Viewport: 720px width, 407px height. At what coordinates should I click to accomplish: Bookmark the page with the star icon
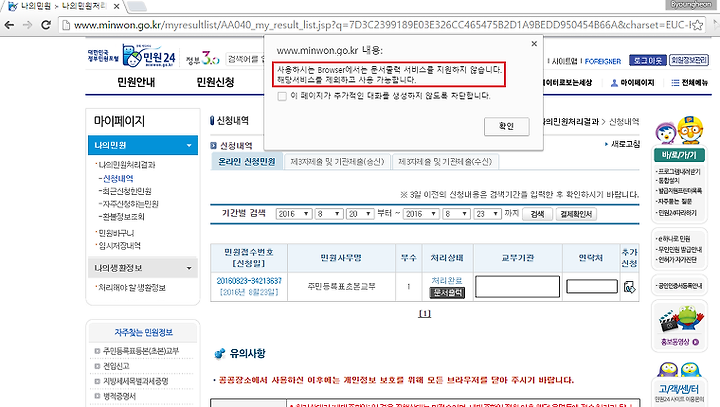[x=698, y=25]
